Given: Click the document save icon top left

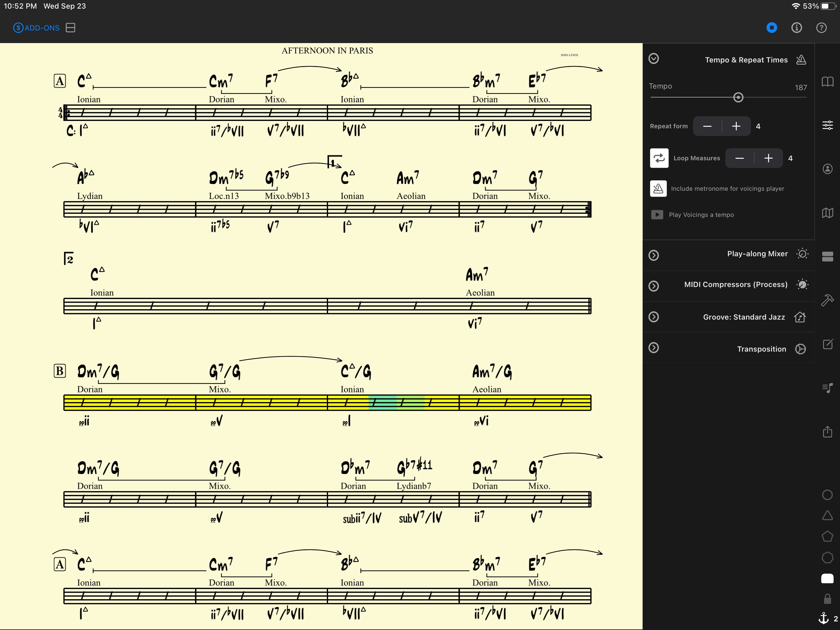Looking at the screenshot, I should pos(71,27).
